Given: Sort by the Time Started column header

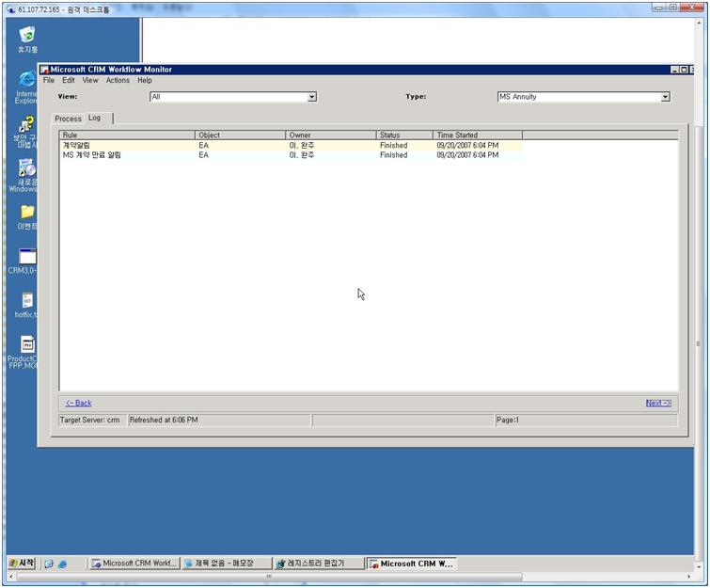Looking at the screenshot, I should pyautogui.click(x=478, y=135).
